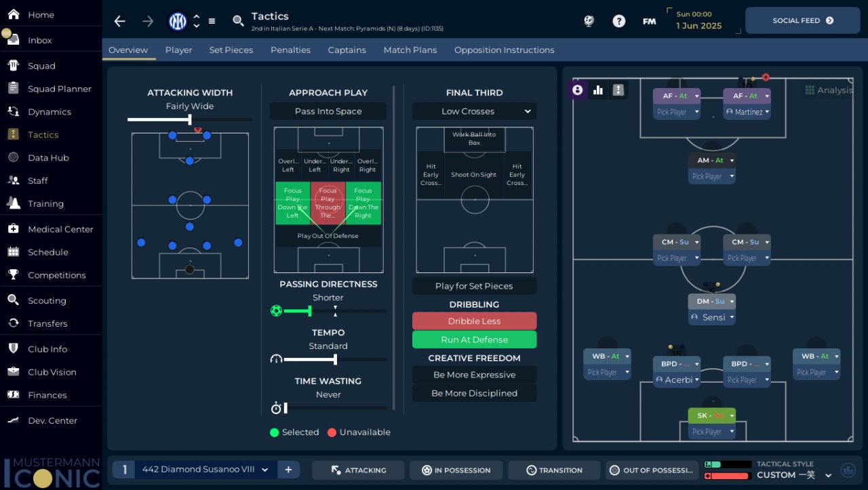Open the Staff section
The image size is (868, 490).
[x=37, y=181]
